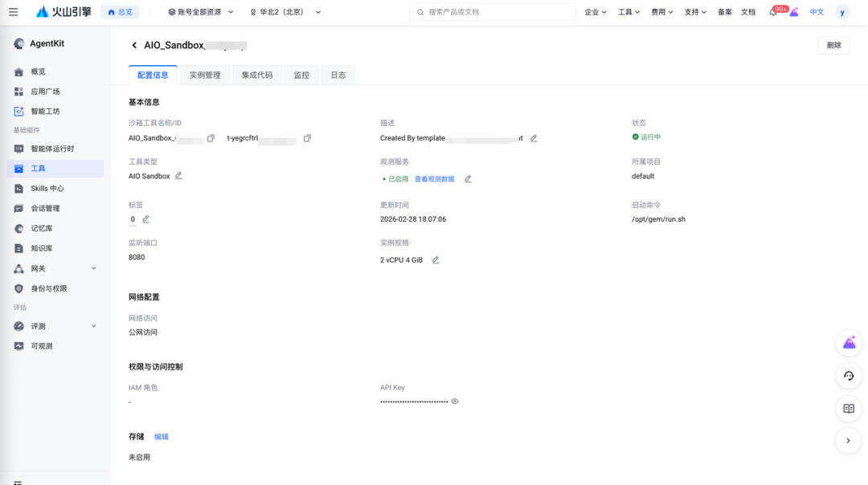The width and height of the screenshot is (868, 485).
Task: Switch to the 实例管理 tab
Action: point(205,75)
